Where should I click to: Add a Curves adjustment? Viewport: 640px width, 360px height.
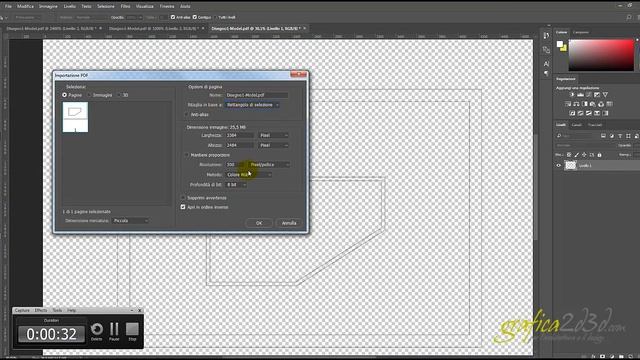(x=588, y=95)
